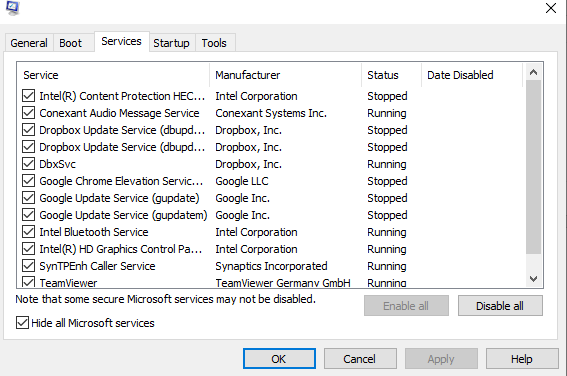567x376 pixels.
Task: Go to the Startup tab
Action: coord(171,43)
